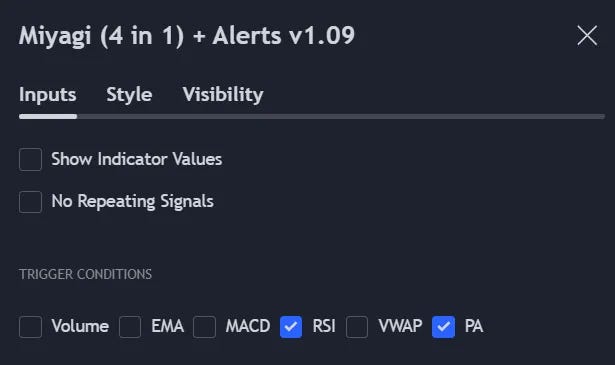Click the 'PA' text label

[x=474, y=326]
